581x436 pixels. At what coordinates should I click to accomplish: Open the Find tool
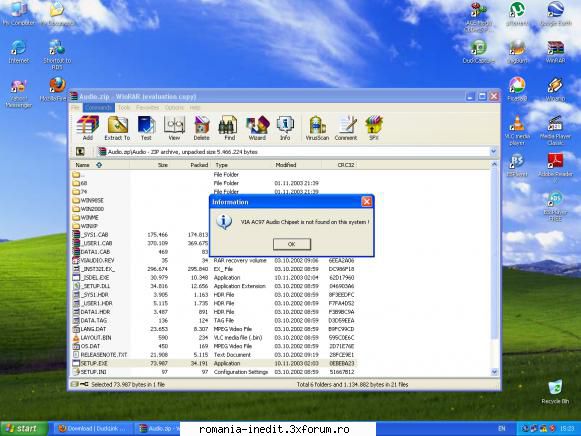click(229, 128)
